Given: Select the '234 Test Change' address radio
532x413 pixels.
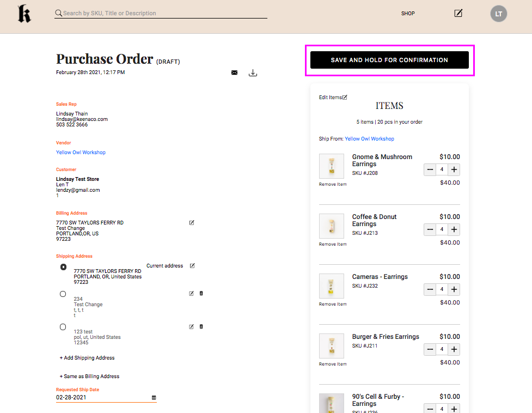Looking at the screenshot, I should click(63, 294).
